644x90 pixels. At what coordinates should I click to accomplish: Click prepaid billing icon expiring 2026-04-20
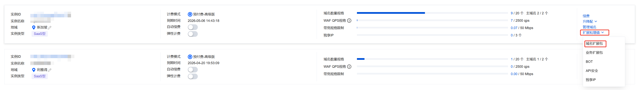(190, 57)
